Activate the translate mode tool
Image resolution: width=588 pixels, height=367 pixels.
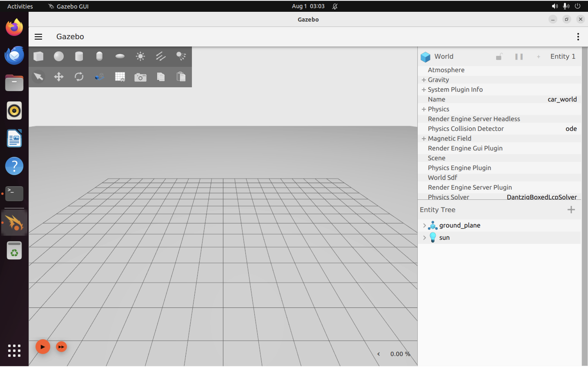(59, 77)
